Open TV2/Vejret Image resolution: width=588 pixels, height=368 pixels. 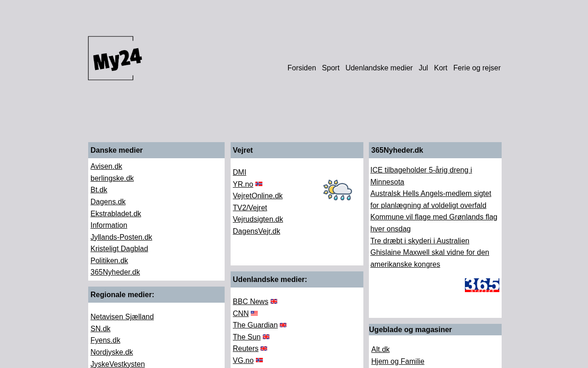[250, 207]
